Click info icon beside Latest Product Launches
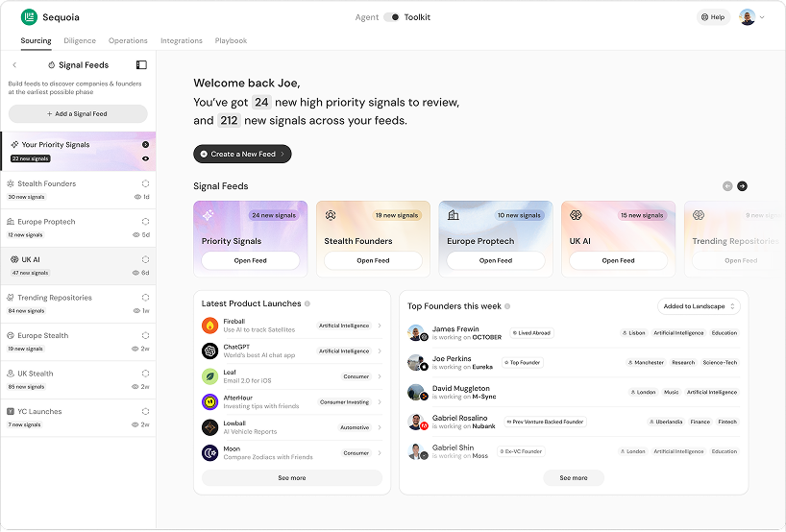Screen dimensions: 786x532 (x=307, y=304)
